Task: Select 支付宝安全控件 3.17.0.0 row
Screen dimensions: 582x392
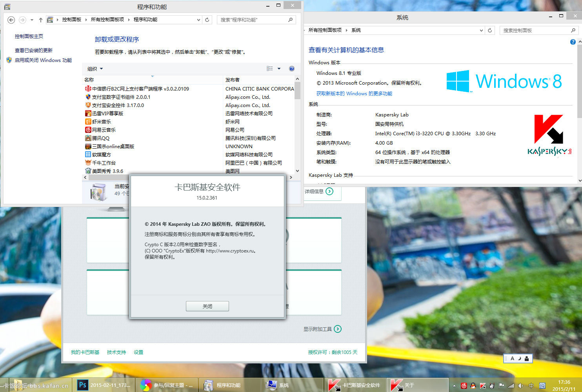Action: [188, 105]
